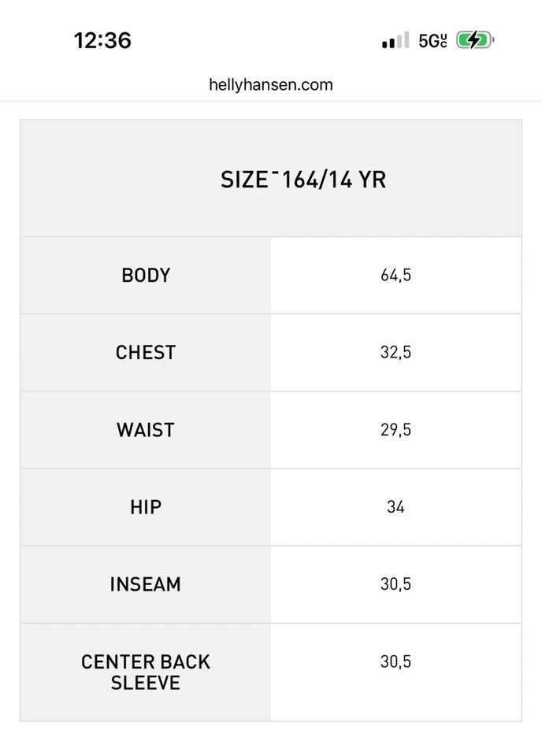Select the chest value 32,5
The image size is (542, 756).
pos(395,353)
